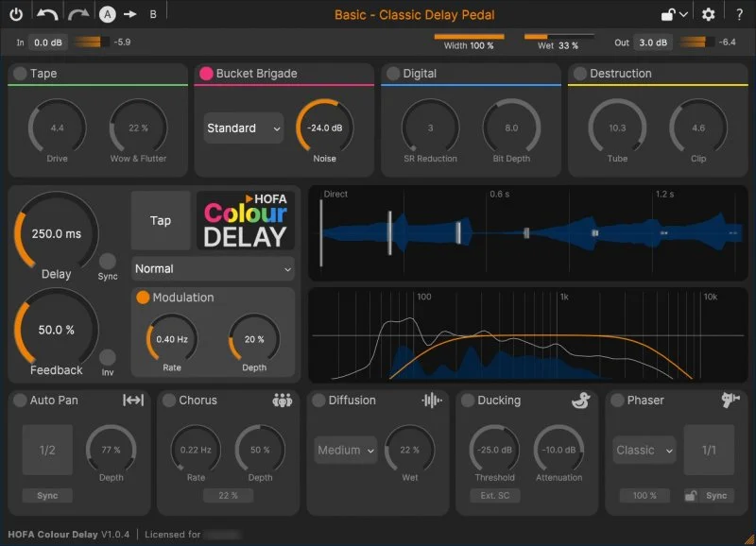
Task: Disable the Bucket Brigade section
Action: point(206,74)
